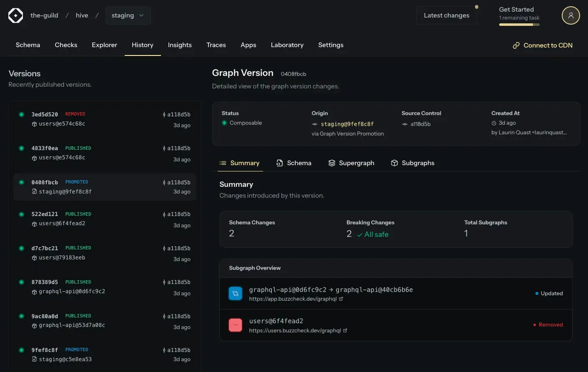
Task: Open the Checks tab
Action: coord(66,45)
